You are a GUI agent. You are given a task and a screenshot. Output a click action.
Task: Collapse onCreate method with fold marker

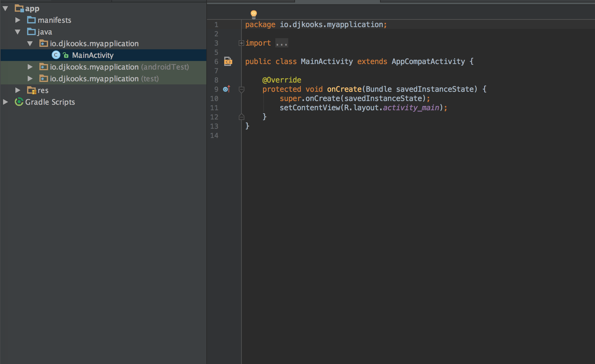(241, 90)
